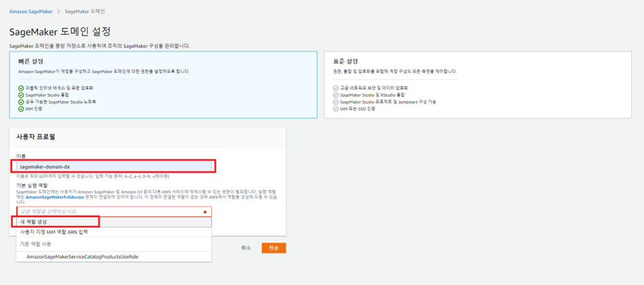Click green check icon beside 공유 가능한 SageMaker Studio 노트북
This screenshot has width=644, height=285.
(21, 102)
